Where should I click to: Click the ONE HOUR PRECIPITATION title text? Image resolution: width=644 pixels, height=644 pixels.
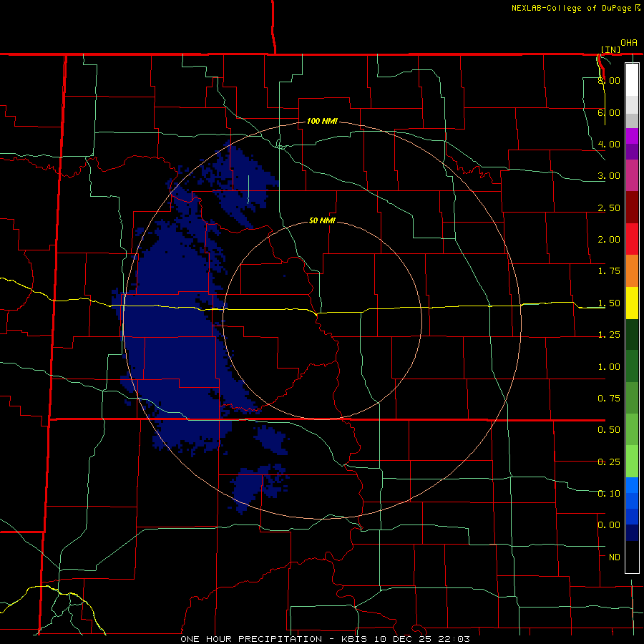point(251,639)
